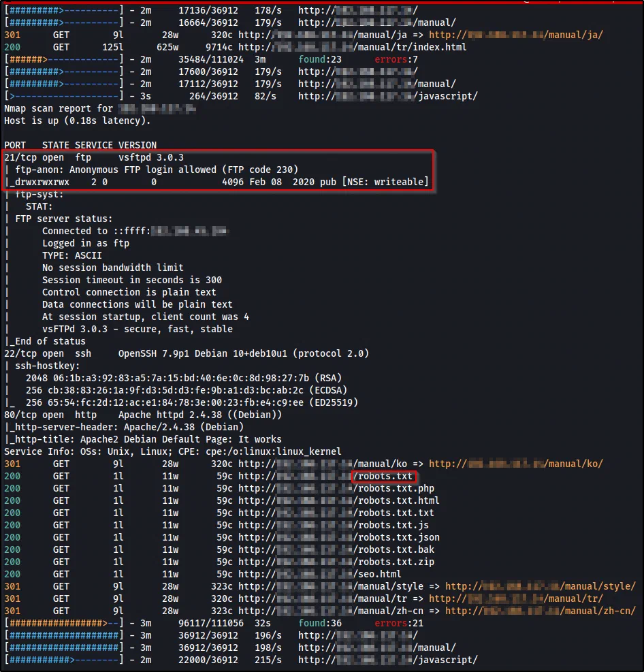The height and width of the screenshot is (672, 644).
Task: Click the '80/tcp open http' Apache line
Action: 143,415
